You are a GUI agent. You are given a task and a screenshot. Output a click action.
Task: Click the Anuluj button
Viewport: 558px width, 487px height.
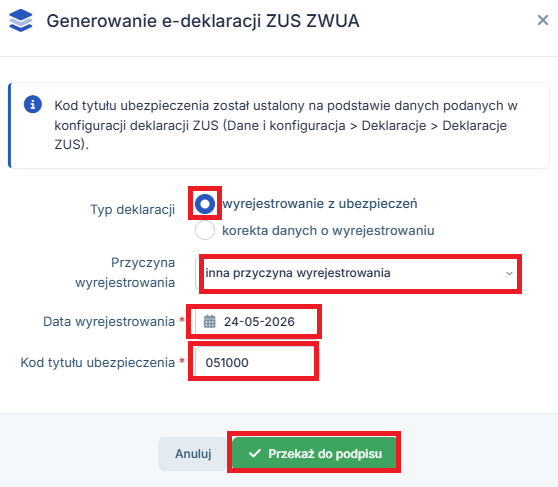[x=193, y=454]
